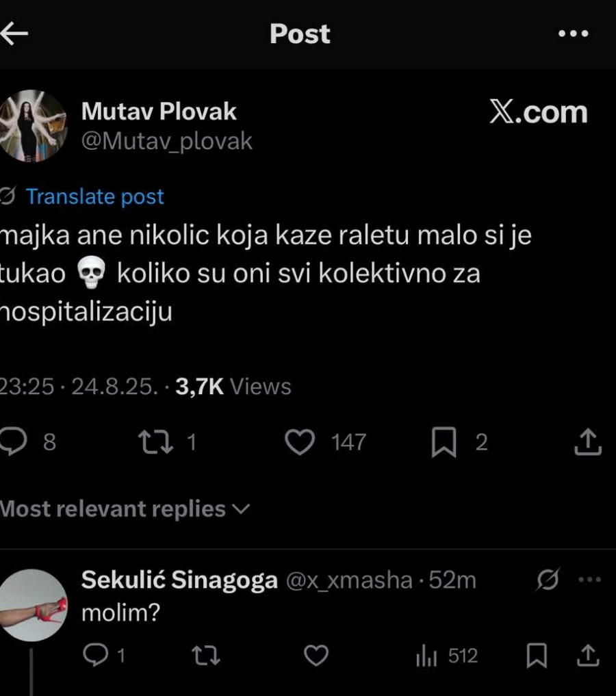Like the "molim?" reply
Image resolution: width=616 pixels, height=696 pixels.
(316, 656)
